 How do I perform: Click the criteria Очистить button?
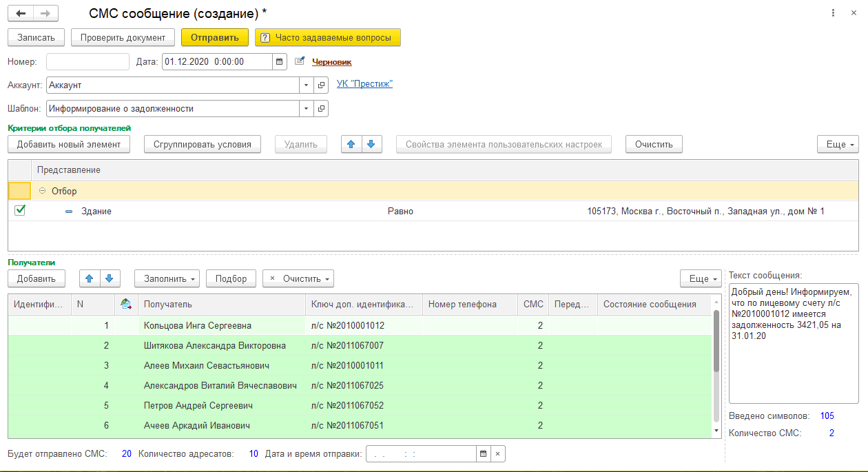coord(654,144)
